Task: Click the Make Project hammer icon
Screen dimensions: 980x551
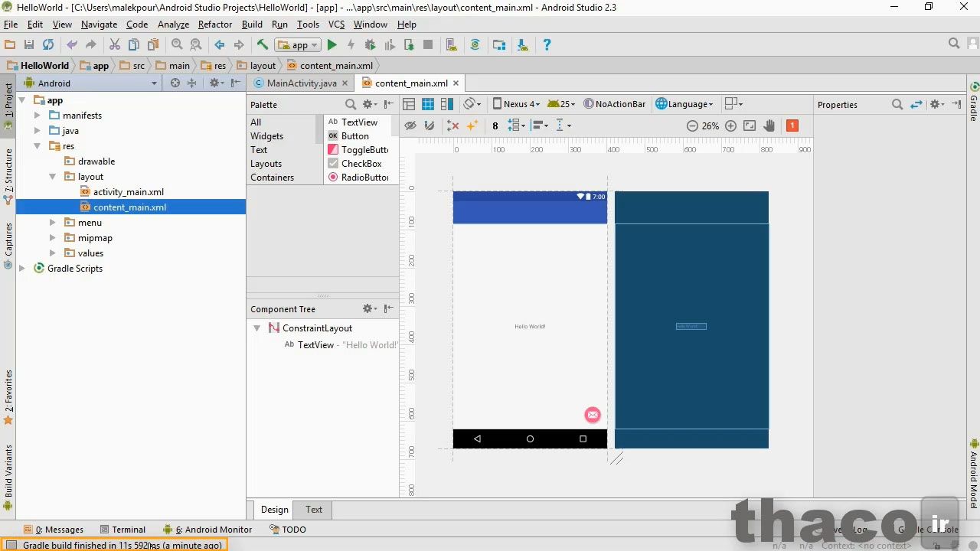Action: [262, 45]
